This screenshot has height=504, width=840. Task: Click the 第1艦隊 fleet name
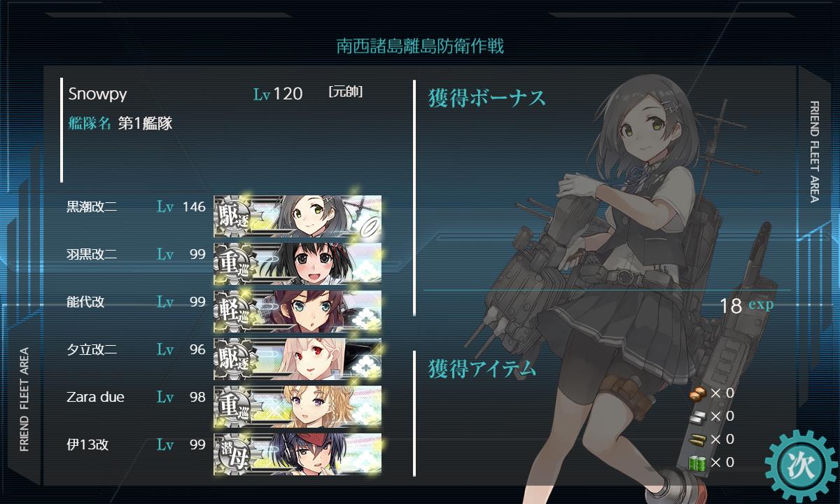pos(145,123)
